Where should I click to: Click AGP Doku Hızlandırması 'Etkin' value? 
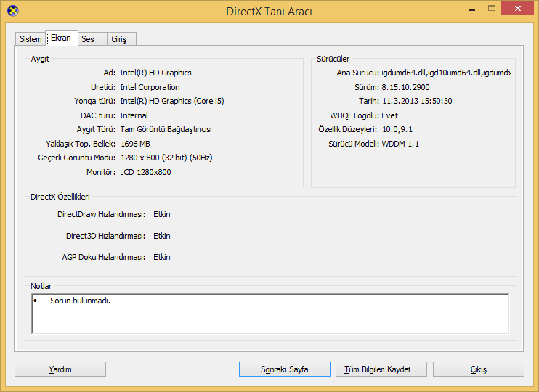click(162, 257)
